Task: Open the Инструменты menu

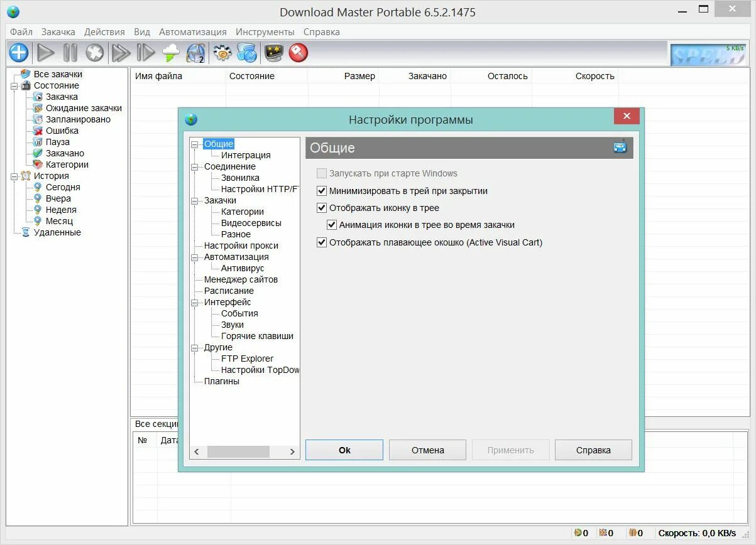Action: click(265, 31)
